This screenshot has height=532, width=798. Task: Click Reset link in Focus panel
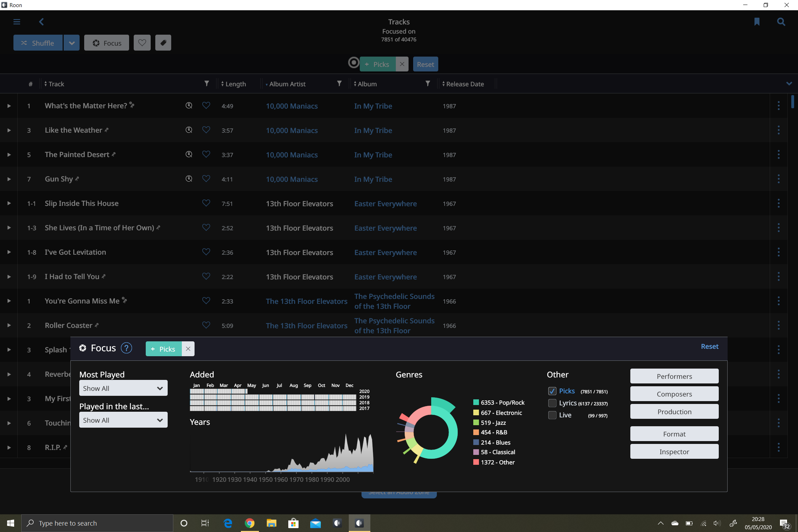[710, 346]
